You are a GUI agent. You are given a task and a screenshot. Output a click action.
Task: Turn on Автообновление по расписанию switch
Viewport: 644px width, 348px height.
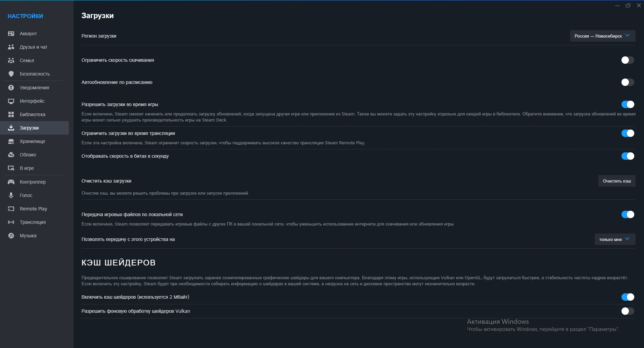point(627,82)
